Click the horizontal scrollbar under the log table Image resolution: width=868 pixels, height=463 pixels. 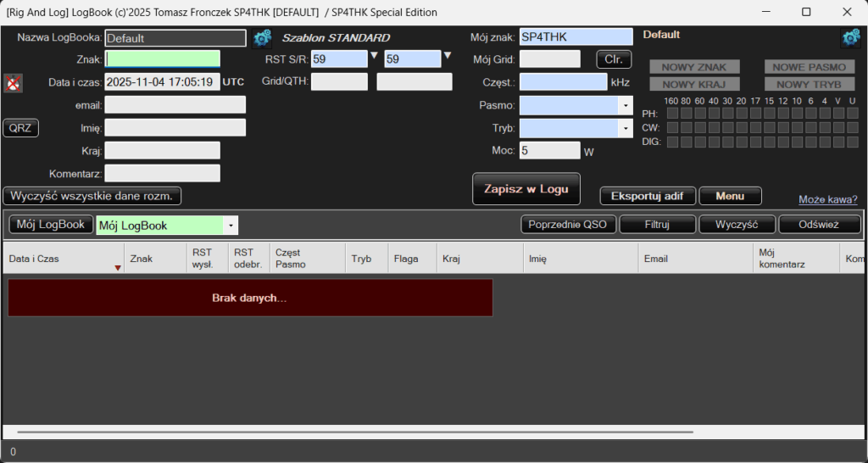point(339,432)
